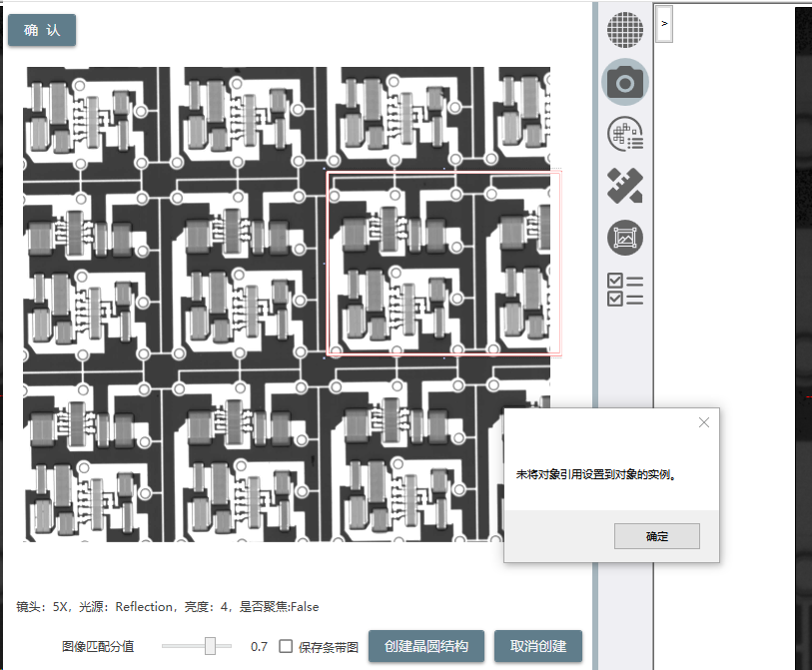
Task: Click the error message 未将对象引用设置到对象的实例
Action: tap(596, 474)
